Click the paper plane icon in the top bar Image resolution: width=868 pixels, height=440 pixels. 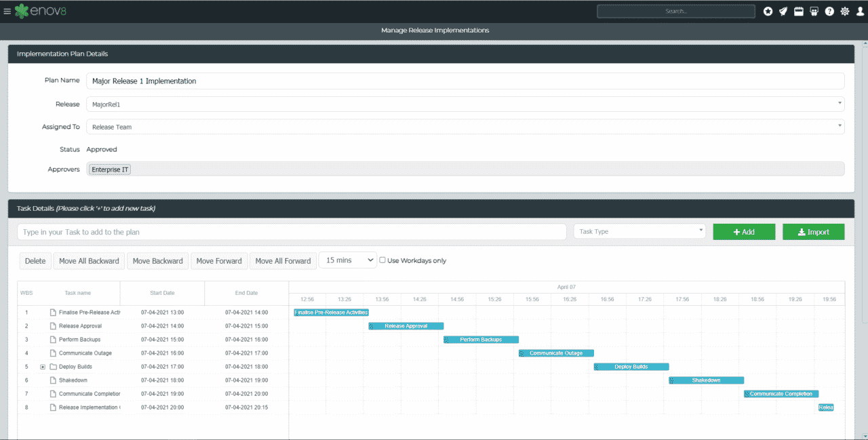click(x=783, y=11)
